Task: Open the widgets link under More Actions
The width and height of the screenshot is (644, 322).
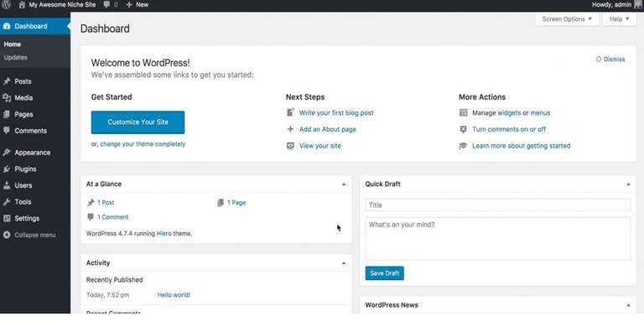Action: pos(509,112)
